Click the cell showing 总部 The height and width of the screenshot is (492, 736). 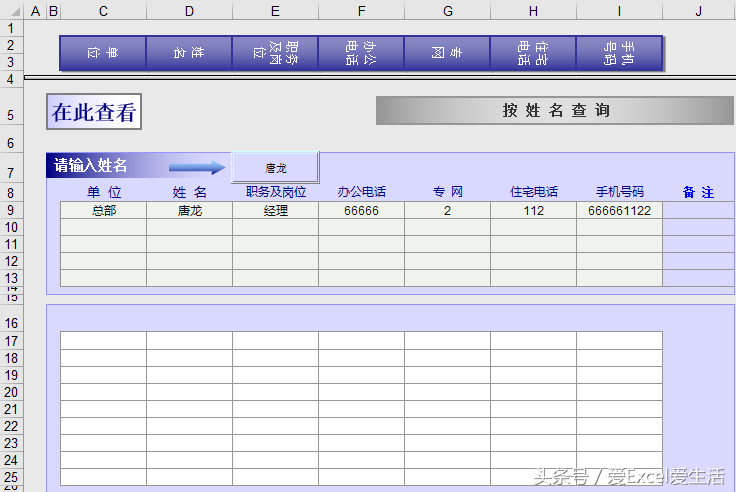tap(103, 211)
